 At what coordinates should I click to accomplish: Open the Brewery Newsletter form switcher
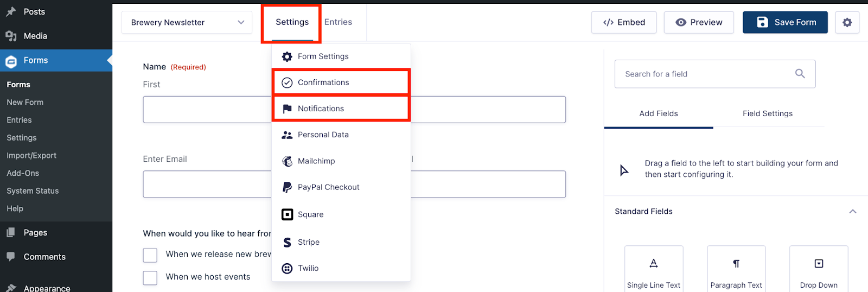(187, 22)
